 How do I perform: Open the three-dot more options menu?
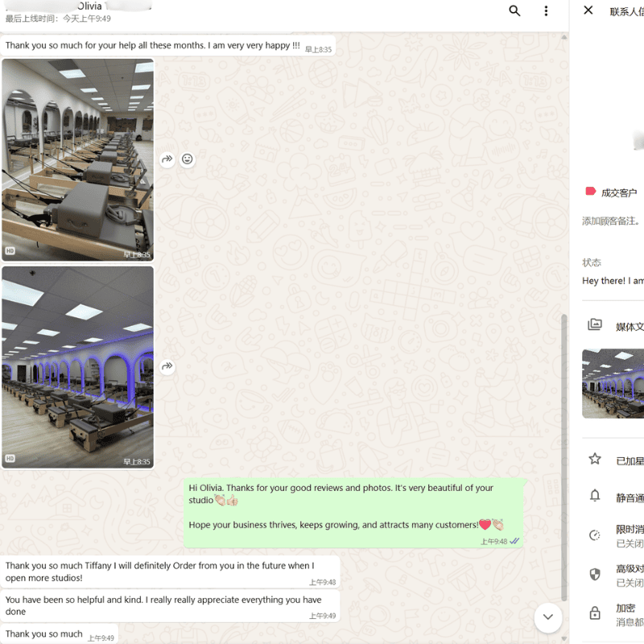click(x=546, y=10)
